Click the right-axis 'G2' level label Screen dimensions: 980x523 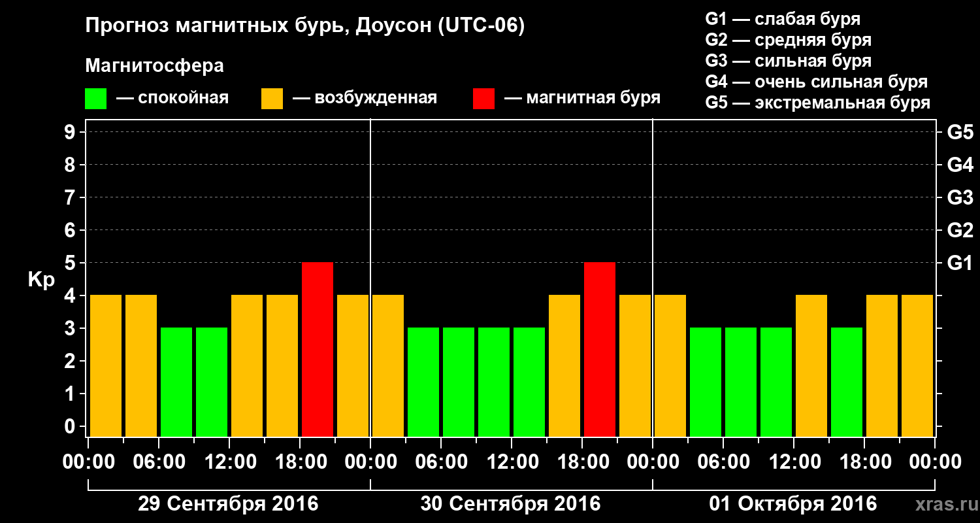pyautogui.click(x=960, y=230)
